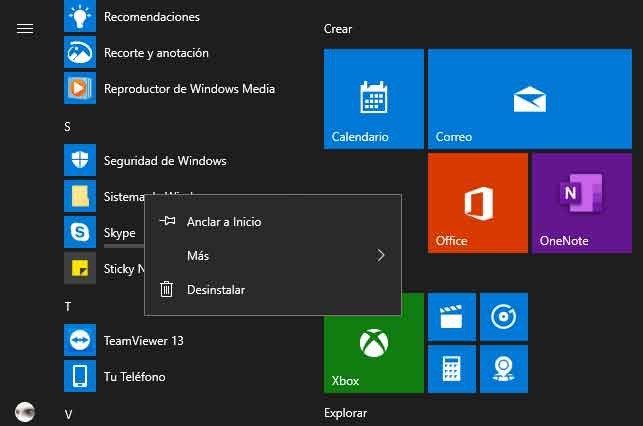Open the Correo mail tile
The image size is (643, 426).
[x=530, y=99]
